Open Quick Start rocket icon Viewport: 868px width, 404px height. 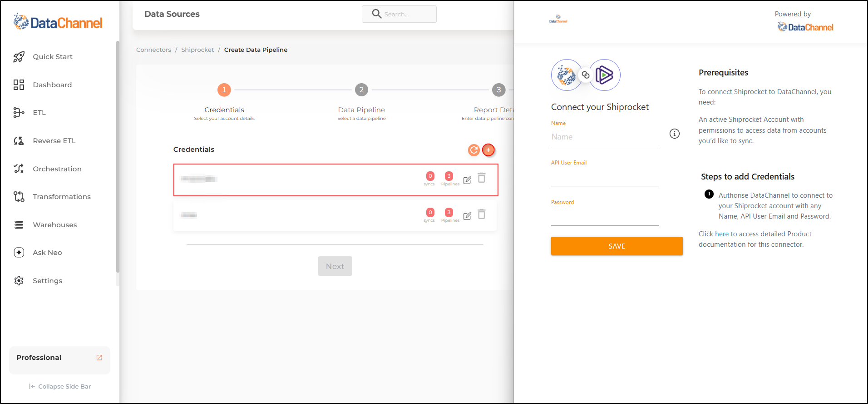click(x=19, y=57)
